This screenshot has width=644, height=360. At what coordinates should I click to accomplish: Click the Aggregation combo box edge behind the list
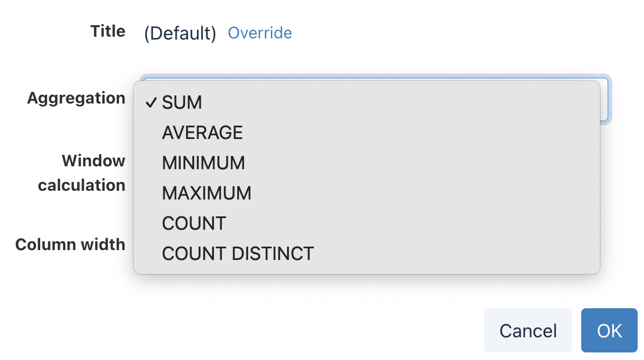click(605, 99)
